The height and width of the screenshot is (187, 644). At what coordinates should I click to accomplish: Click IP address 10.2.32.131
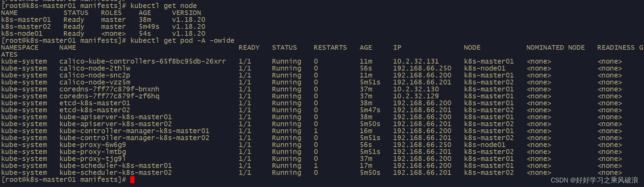point(416,62)
